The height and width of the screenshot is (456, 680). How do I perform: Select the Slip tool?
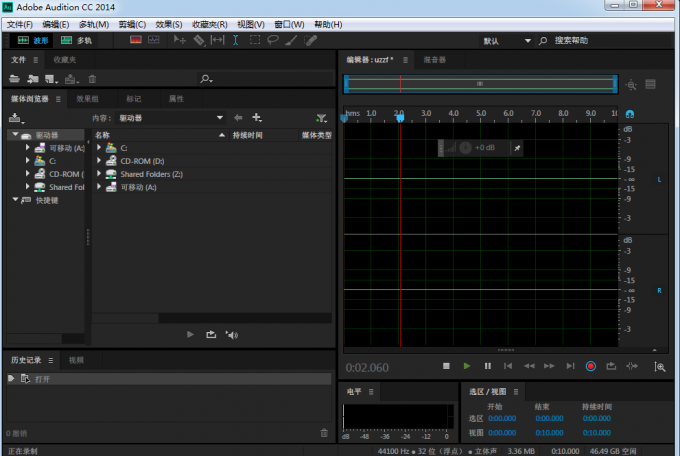217,40
